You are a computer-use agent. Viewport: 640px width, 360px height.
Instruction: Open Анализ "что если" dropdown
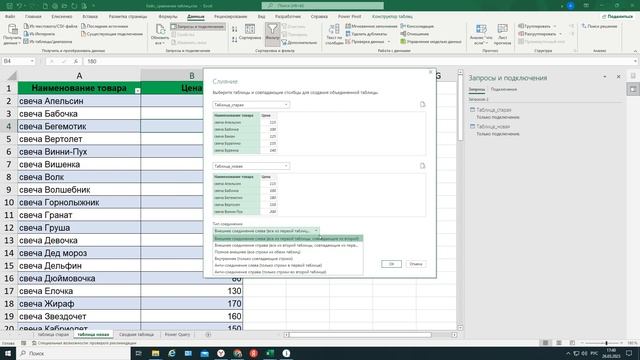pos(481,34)
